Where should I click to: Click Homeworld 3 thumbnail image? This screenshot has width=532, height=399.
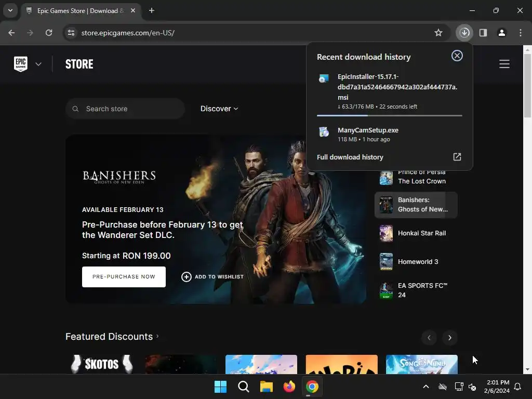click(386, 262)
